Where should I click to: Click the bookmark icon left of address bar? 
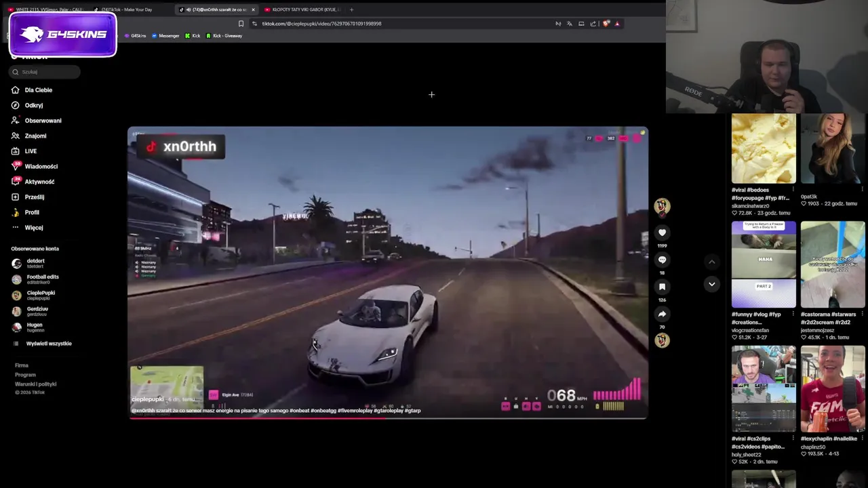(x=241, y=24)
